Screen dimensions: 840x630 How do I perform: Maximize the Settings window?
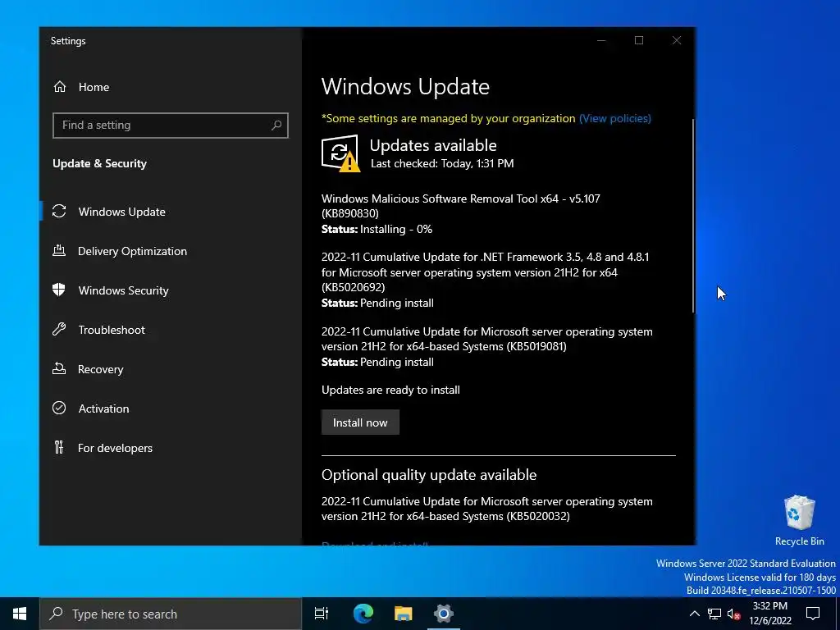pos(638,41)
